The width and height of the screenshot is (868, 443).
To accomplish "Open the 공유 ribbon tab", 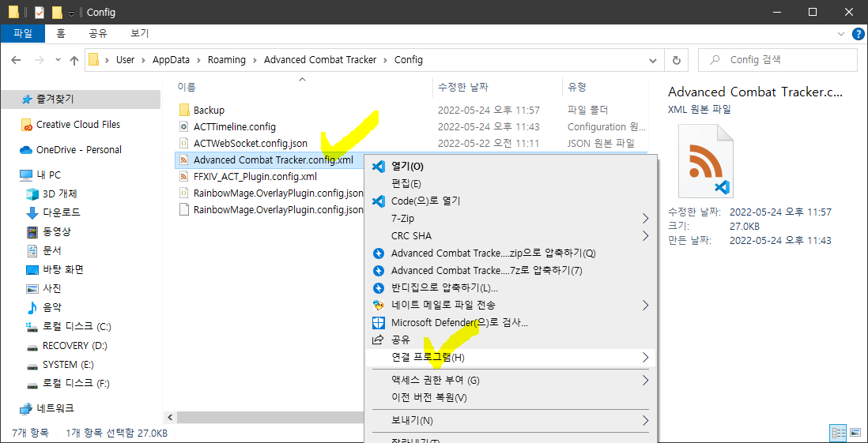I will [98, 34].
